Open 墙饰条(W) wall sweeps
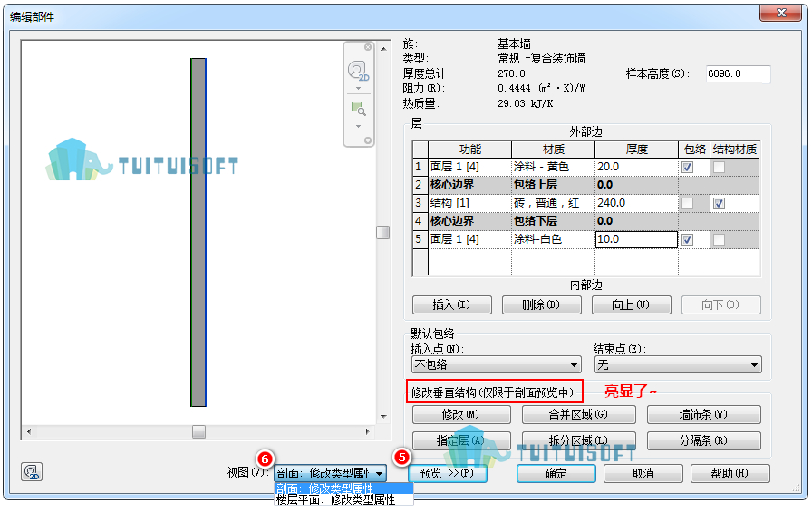 point(704,415)
